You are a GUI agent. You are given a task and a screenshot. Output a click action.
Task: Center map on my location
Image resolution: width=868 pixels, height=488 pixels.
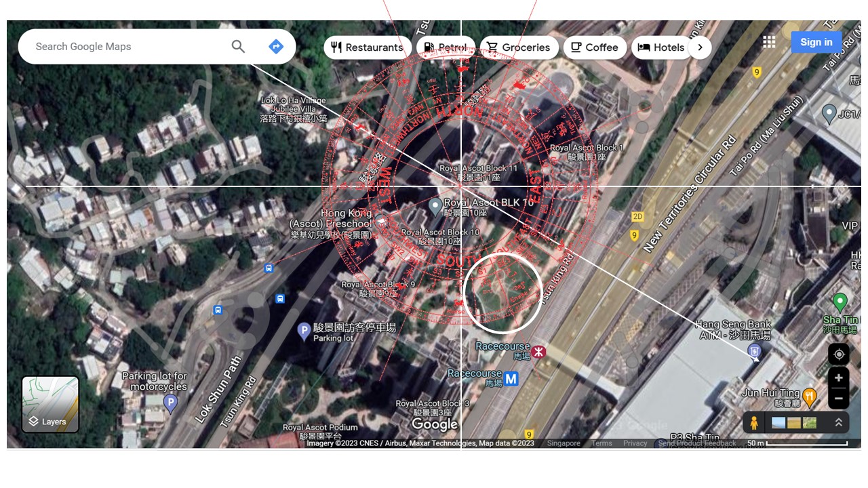tap(839, 354)
